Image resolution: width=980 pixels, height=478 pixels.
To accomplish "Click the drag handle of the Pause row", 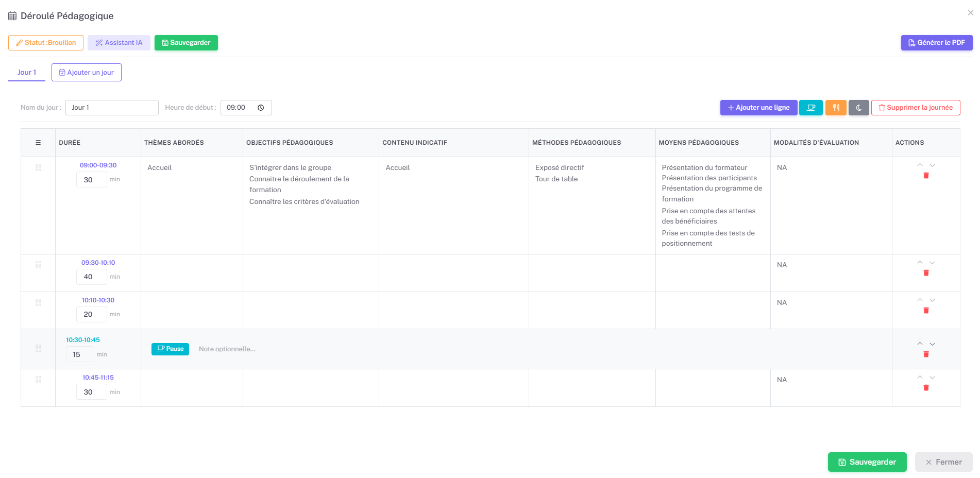I will [38, 348].
